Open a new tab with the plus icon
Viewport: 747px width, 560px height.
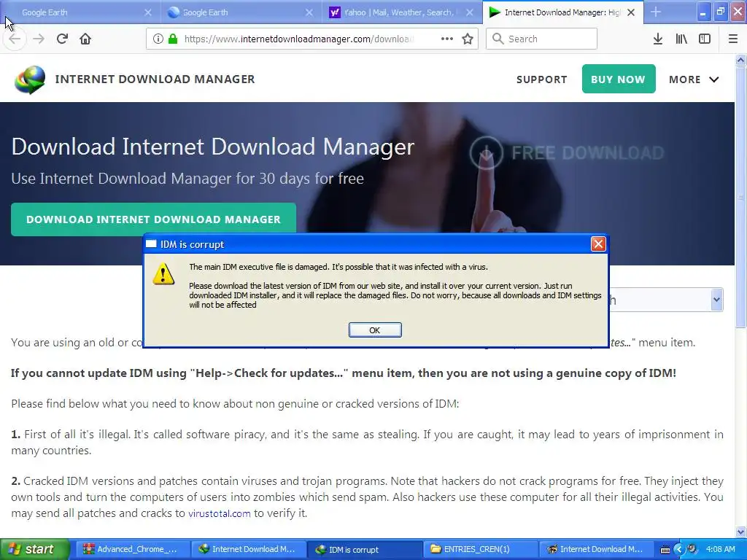(x=656, y=12)
